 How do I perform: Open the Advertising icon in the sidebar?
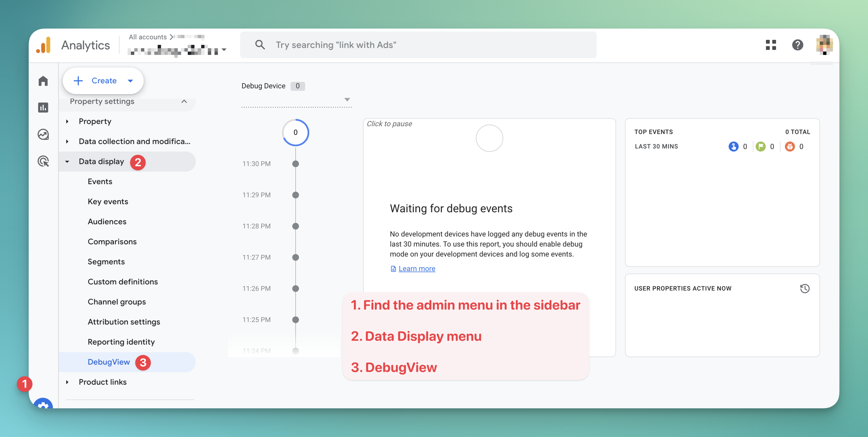point(43,161)
